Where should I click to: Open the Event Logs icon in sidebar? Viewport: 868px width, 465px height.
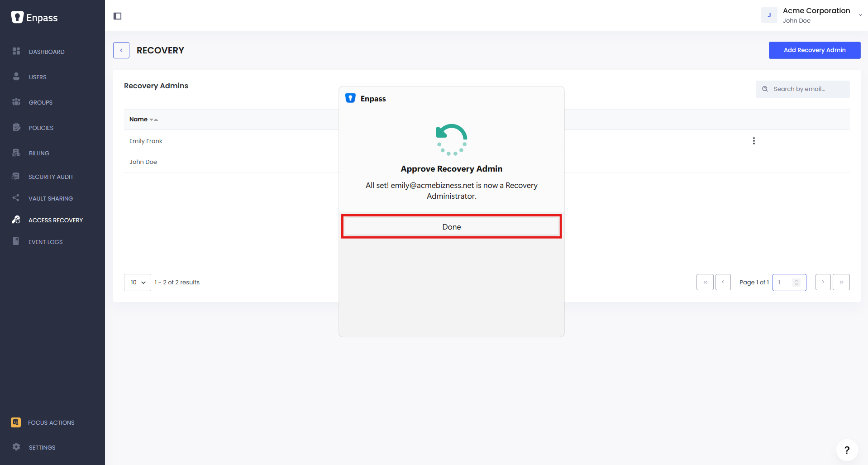pos(16,241)
